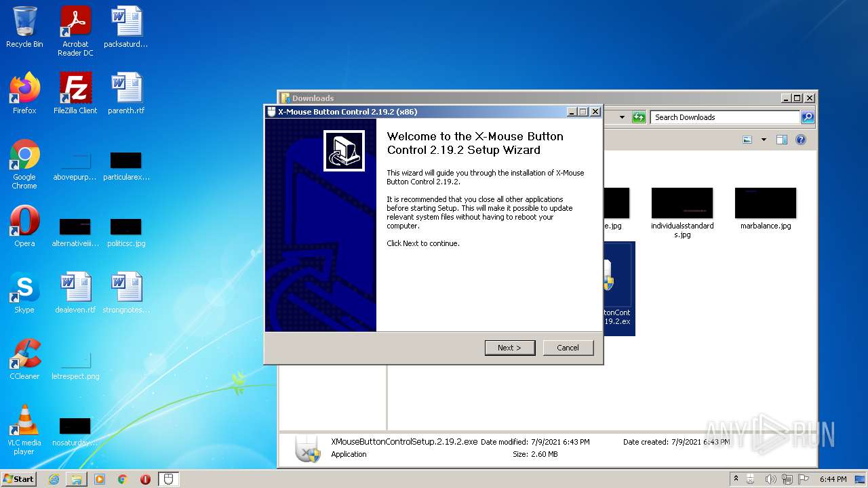Select the particularex... desktop file
Viewport: 868px width, 488px height.
126,167
